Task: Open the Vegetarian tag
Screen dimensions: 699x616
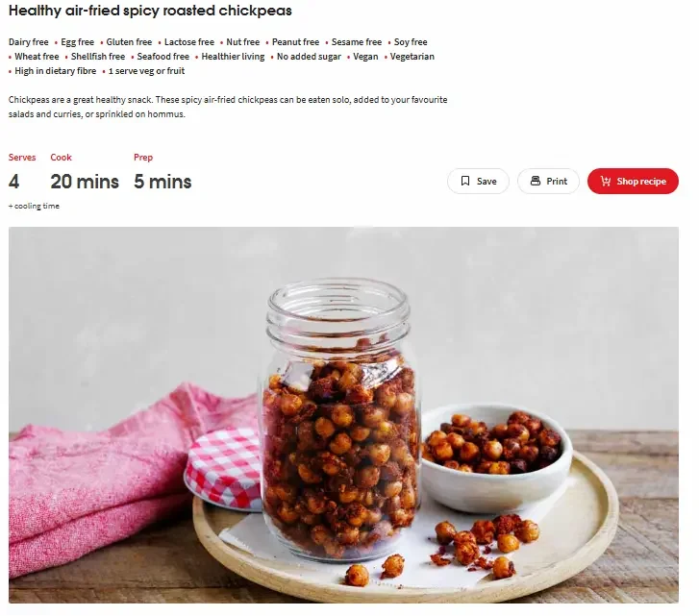Action: (x=412, y=57)
